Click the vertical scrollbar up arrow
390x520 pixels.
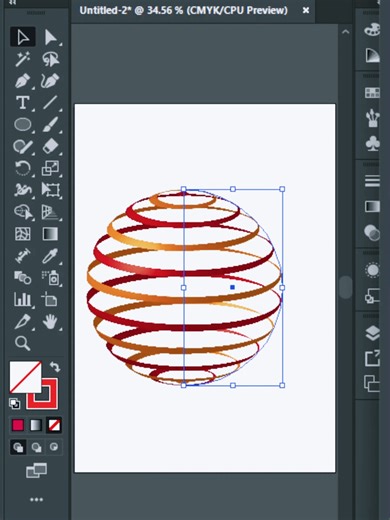point(346,32)
